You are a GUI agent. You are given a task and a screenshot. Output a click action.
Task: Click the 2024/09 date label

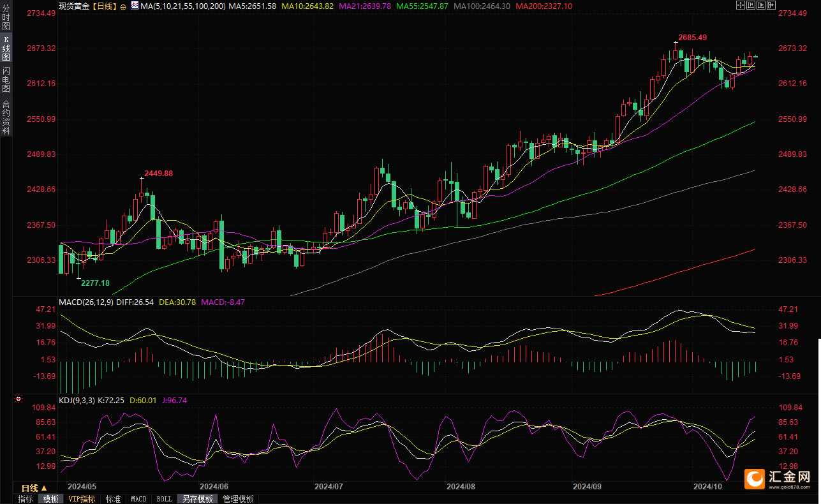click(x=588, y=486)
